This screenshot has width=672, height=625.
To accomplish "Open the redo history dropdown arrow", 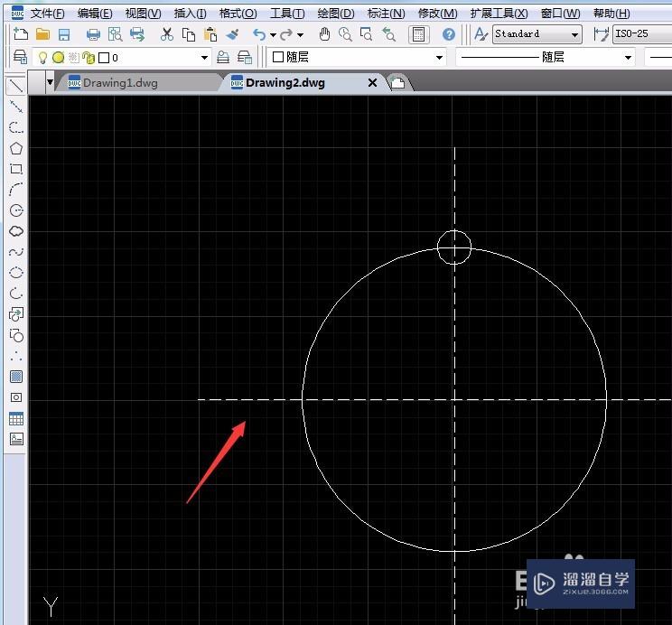I will [x=301, y=34].
